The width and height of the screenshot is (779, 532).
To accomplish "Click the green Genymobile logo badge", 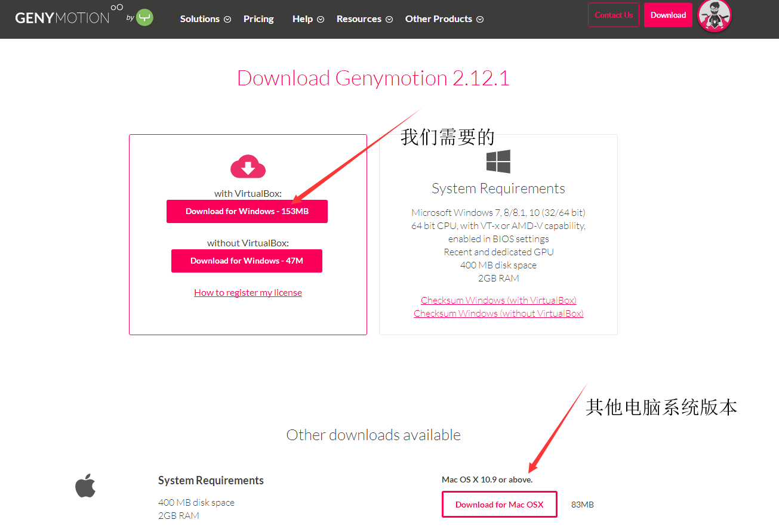I will click(x=144, y=18).
